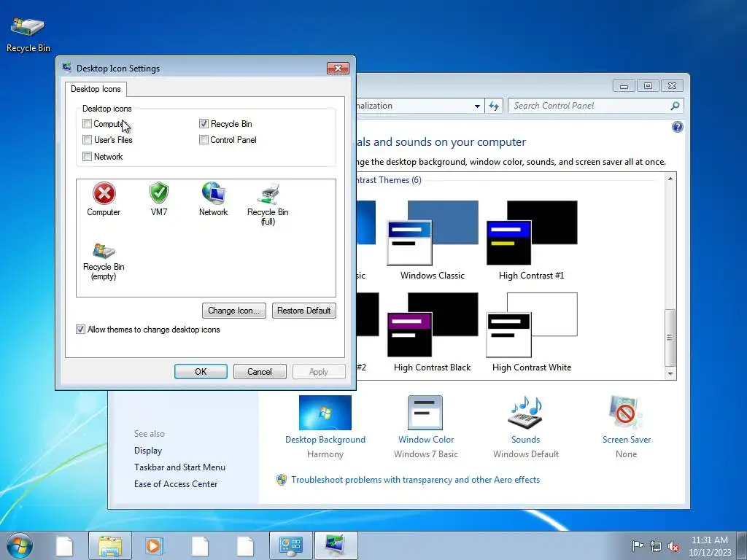
Task: Open Window Color settings icon
Action: pos(425,413)
